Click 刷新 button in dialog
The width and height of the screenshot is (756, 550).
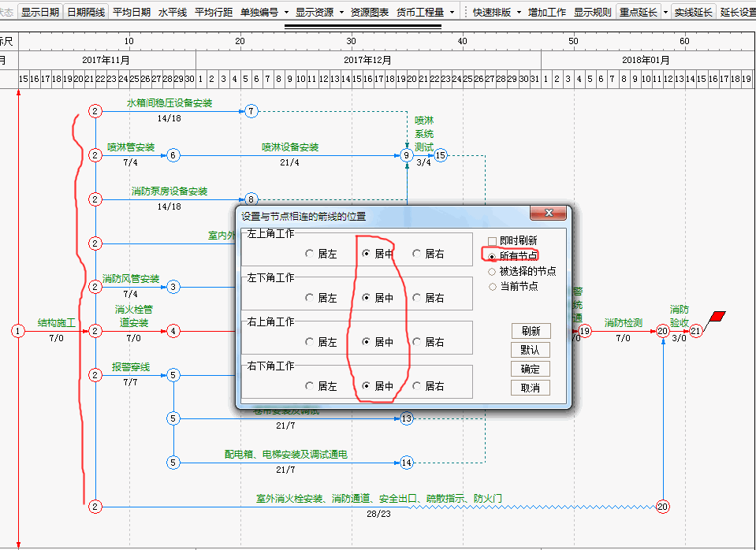531,331
